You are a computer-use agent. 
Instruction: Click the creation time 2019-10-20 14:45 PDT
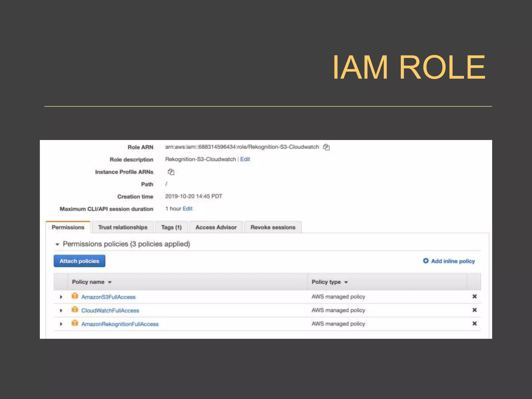pos(194,196)
